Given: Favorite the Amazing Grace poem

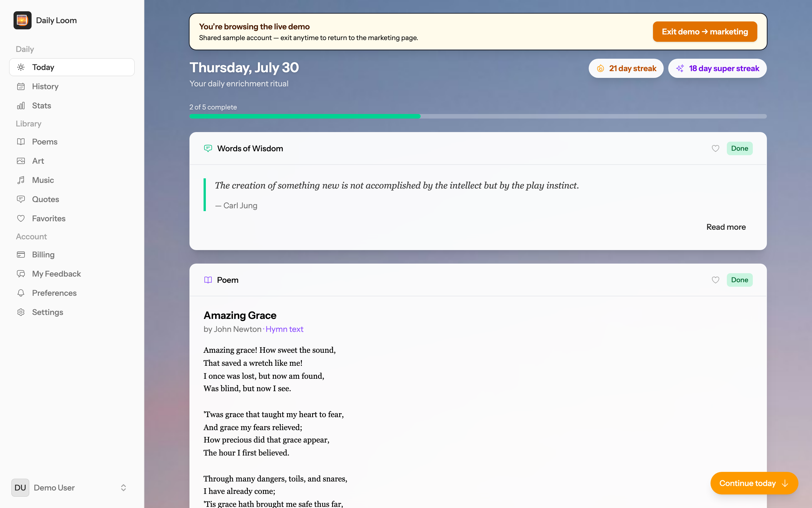Looking at the screenshot, I should click(715, 280).
